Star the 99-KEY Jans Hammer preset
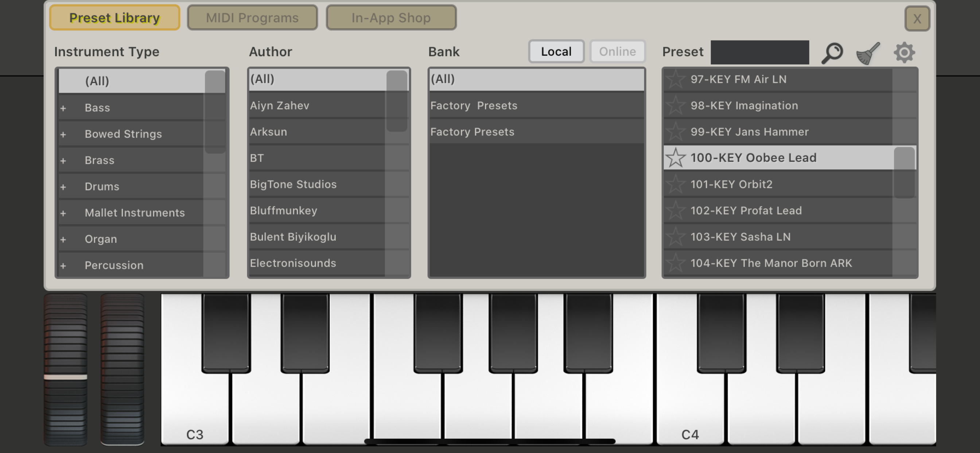 tap(676, 132)
